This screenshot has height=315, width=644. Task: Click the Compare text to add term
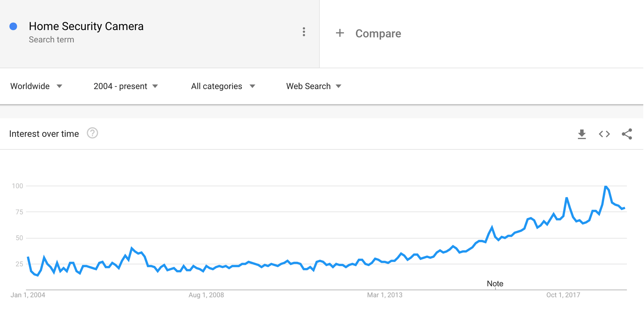click(378, 33)
